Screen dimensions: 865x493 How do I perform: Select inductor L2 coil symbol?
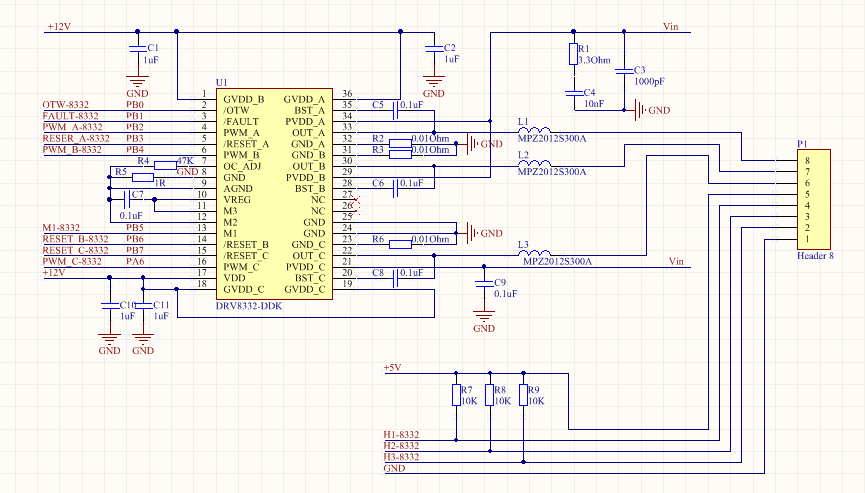point(534,163)
